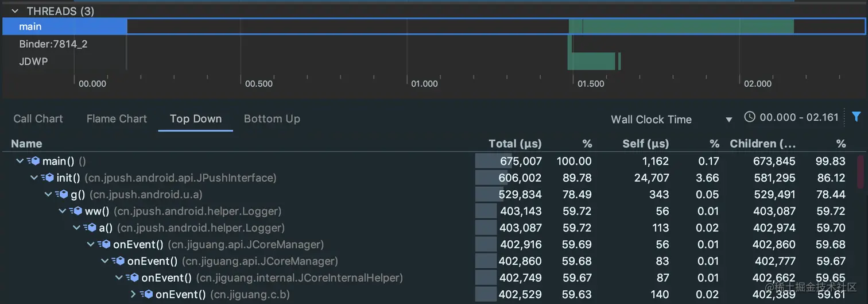Collapse the a() Logger node
The width and height of the screenshot is (868, 304).
(76, 228)
